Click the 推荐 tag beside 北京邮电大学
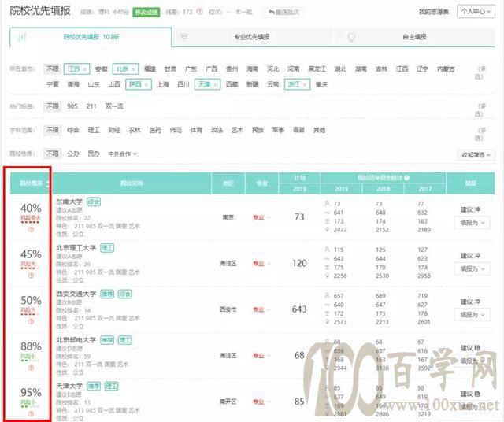Viewport: 504px width, 422px height. click(x=107, y=339)
